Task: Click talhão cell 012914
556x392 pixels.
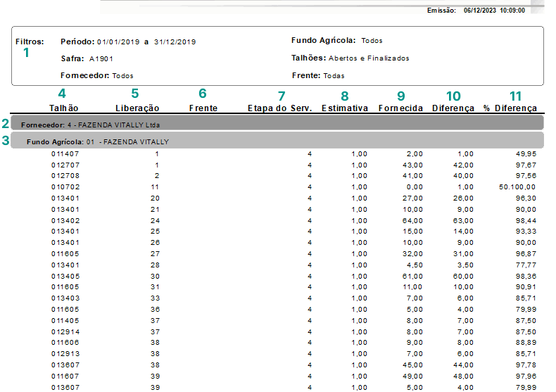Action: coord(65,332)
